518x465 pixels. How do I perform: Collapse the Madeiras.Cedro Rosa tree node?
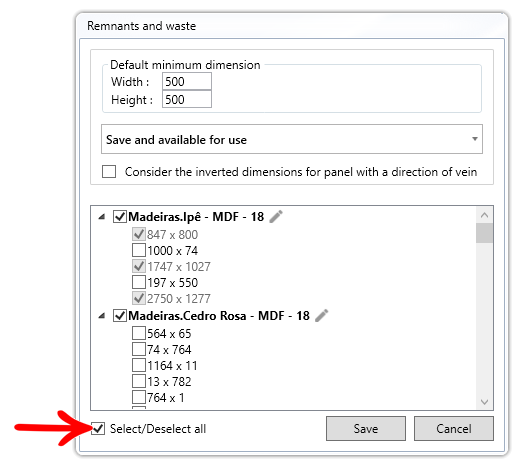click(102, 316)
